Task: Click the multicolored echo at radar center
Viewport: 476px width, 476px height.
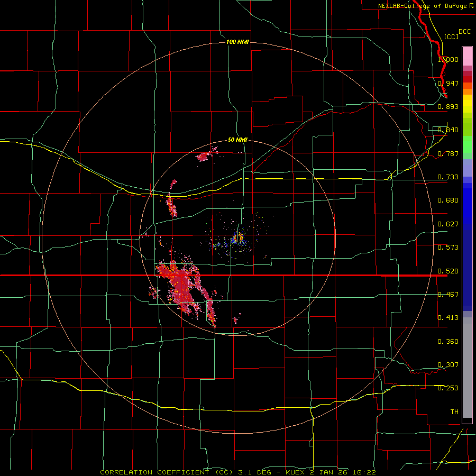Action: click(239, 237)
